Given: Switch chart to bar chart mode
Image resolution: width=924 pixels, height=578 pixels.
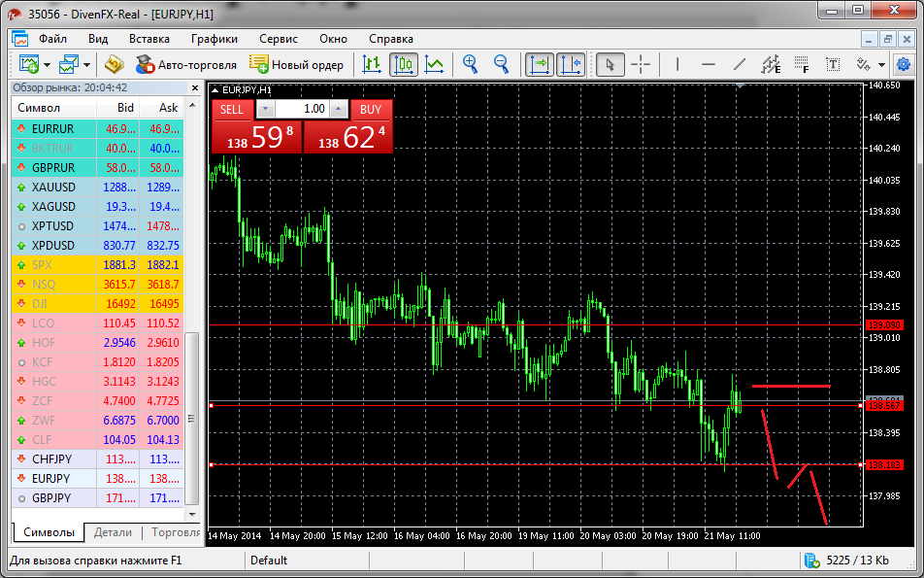Looking at the screenshot, I should [371, 64].
